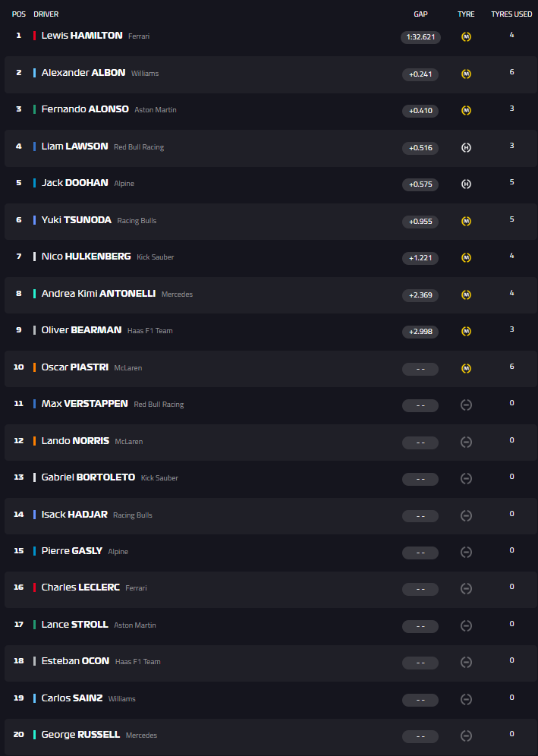Click Bearman's medium tyre icon
This screenshot has height=756, width=538.
(466, 332)
